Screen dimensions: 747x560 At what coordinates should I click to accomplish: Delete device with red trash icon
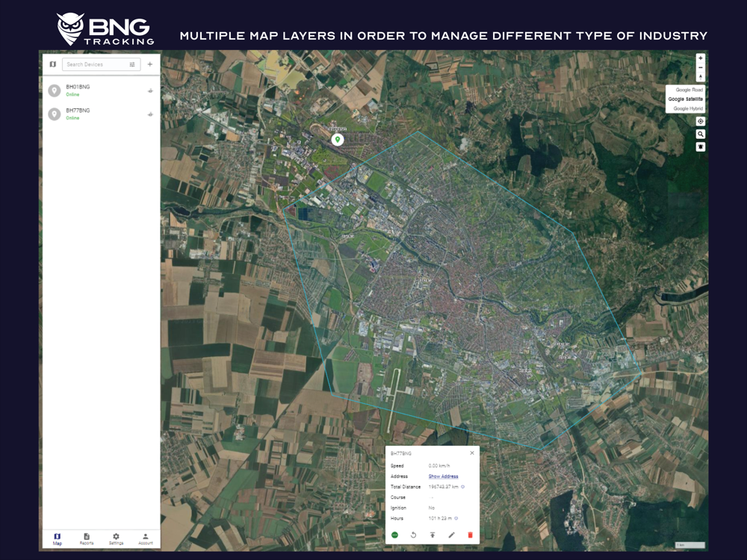click(470, 535)
